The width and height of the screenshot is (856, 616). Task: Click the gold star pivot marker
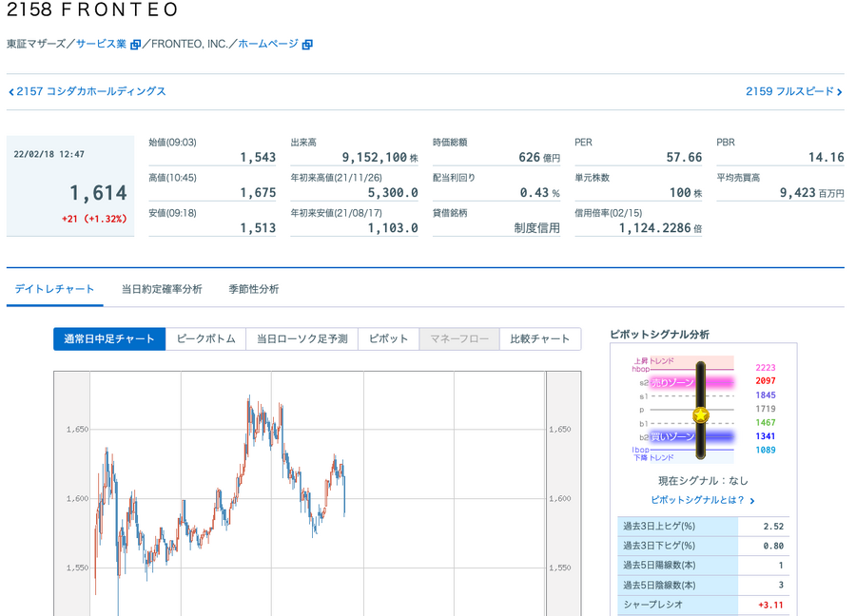click(700, 415)
